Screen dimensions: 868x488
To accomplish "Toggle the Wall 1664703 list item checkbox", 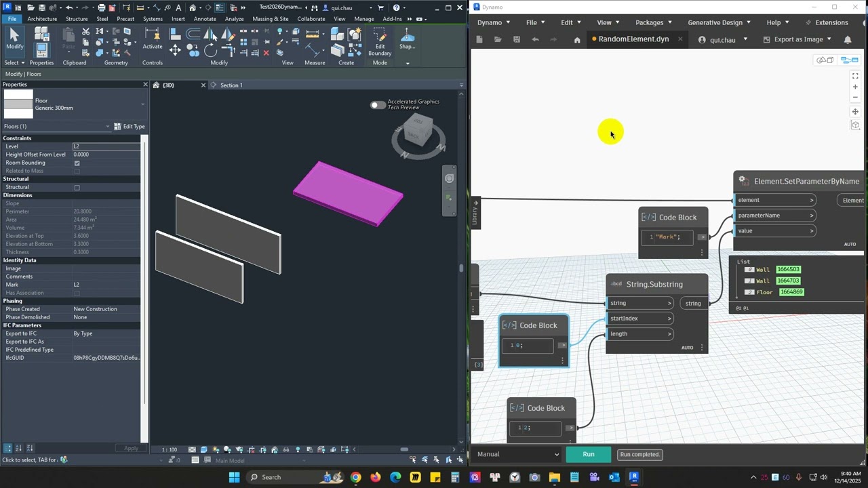I will (x=749, y=281).
